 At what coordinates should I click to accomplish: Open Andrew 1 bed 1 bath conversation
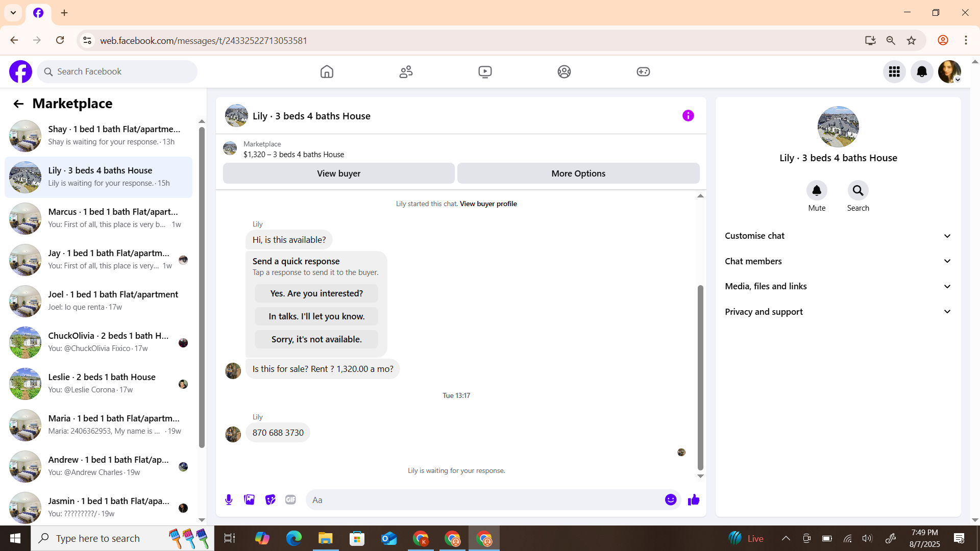click(x=99, y=466)
